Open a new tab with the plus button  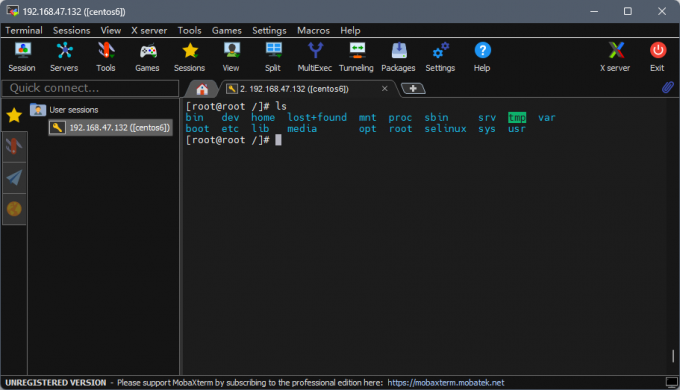[413, 88]
